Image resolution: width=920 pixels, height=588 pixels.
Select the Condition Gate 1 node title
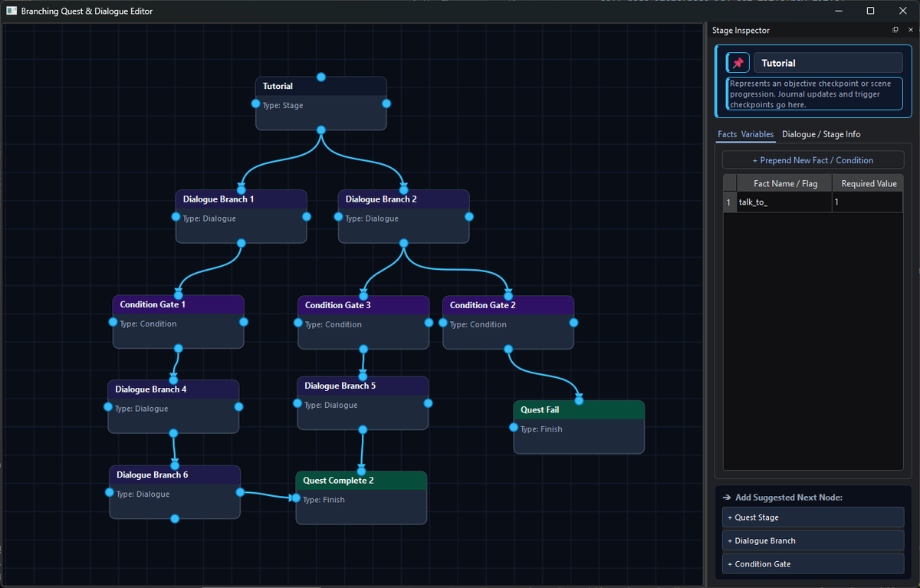point(153,304)
